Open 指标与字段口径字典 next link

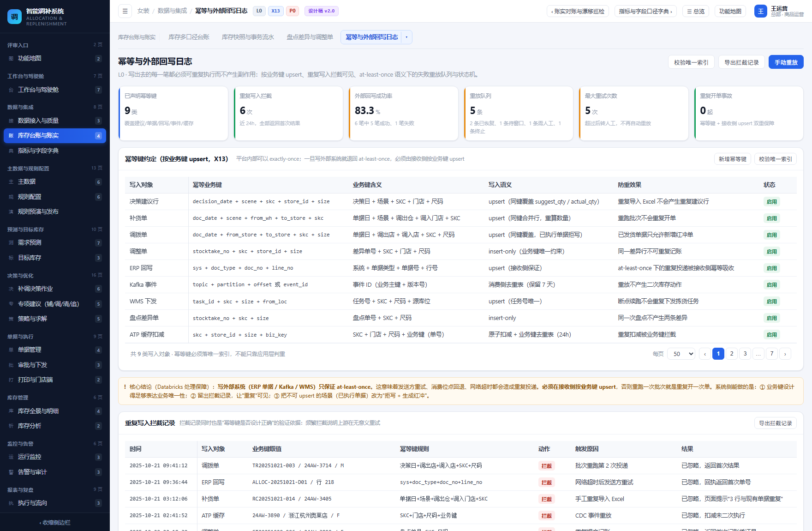(x=645, y=12)
